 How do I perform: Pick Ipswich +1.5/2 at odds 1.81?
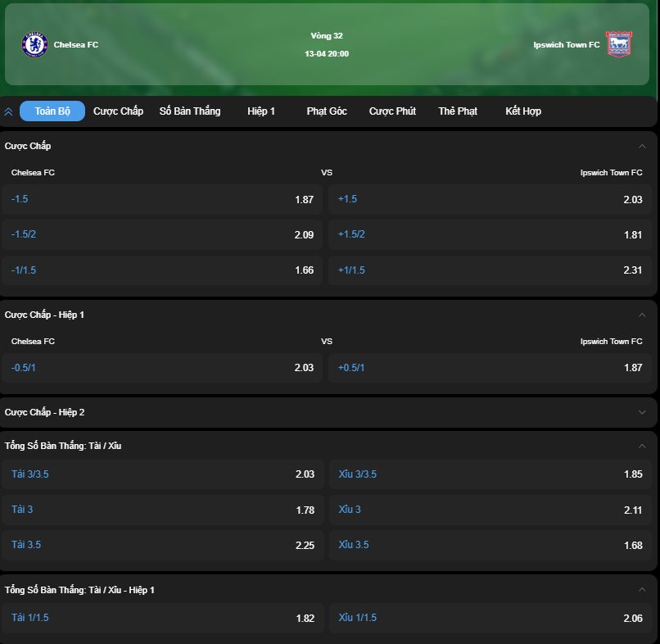490,234
